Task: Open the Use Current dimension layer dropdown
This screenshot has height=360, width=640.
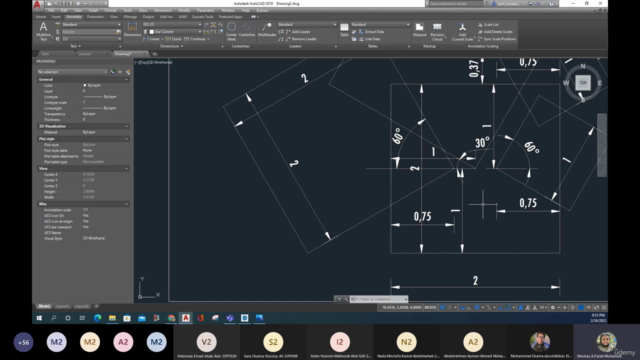Action: pyautogui.click(x=176, y=32)
